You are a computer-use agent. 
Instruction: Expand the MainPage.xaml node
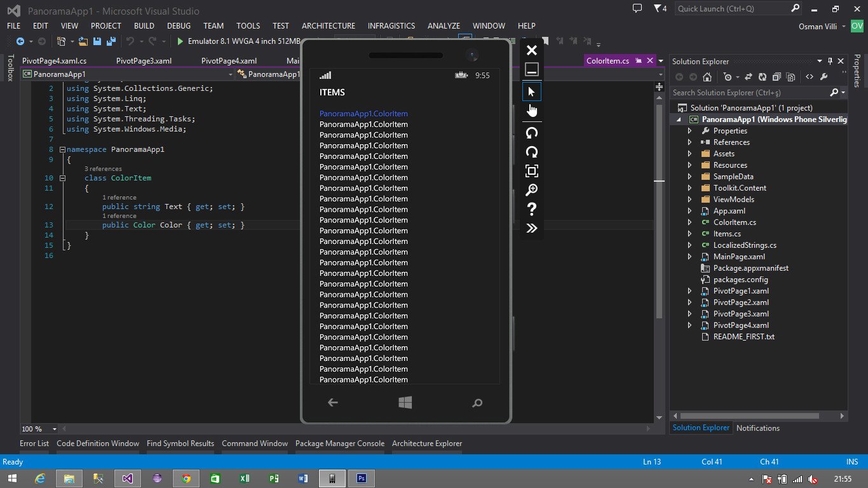[x=690, y=257]
